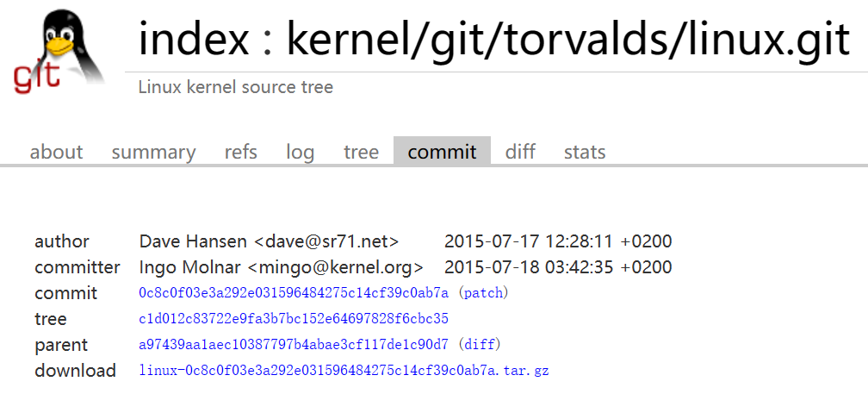Open commit hash 0c8c0f03e3a292e0 link
868x394 pixels.
294,293
